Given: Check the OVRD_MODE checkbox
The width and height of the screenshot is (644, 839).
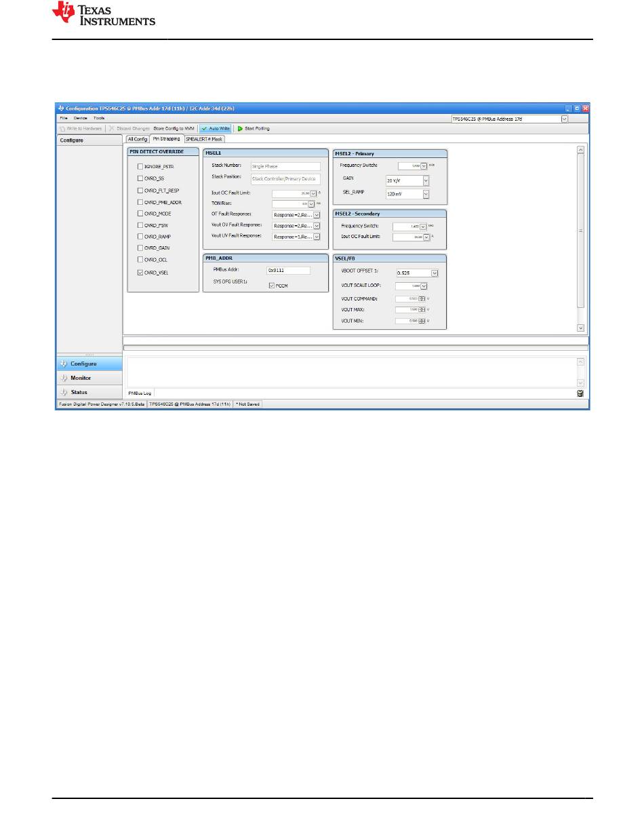Looking at the screenshot, I should pos(140,213).
